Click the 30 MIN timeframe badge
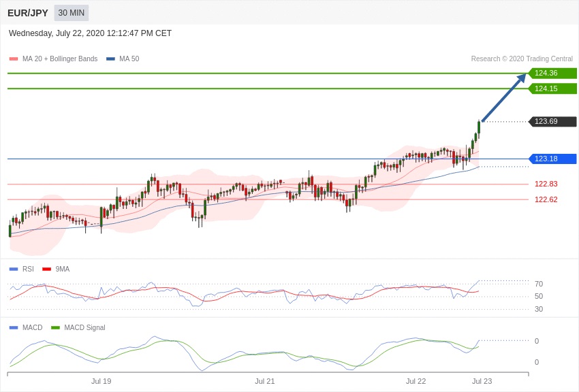Image resolution: width=579 pixels, height=392 pixels. 71,13
